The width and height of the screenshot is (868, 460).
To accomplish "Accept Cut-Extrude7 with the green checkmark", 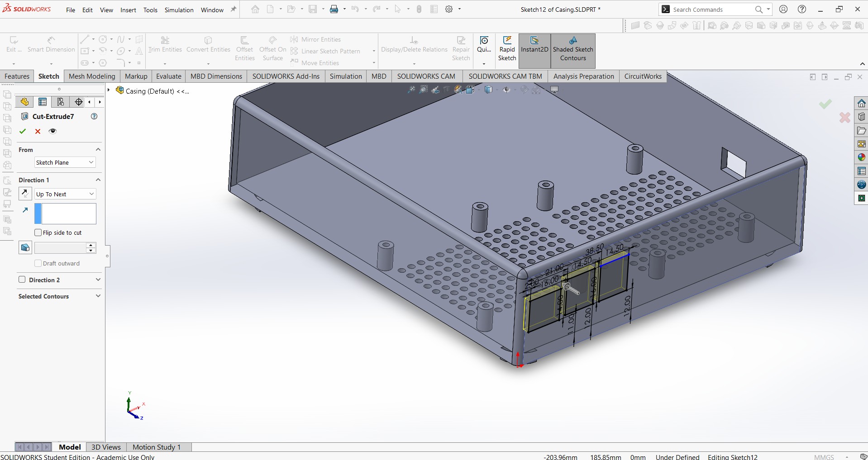I will tap(23, 131).
